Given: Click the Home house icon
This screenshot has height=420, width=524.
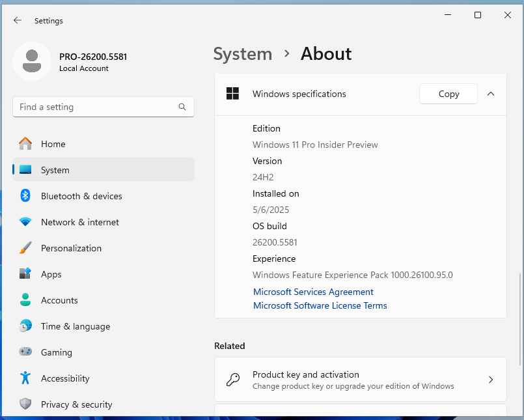Looking at the screenshot, I should coord(25,144).
